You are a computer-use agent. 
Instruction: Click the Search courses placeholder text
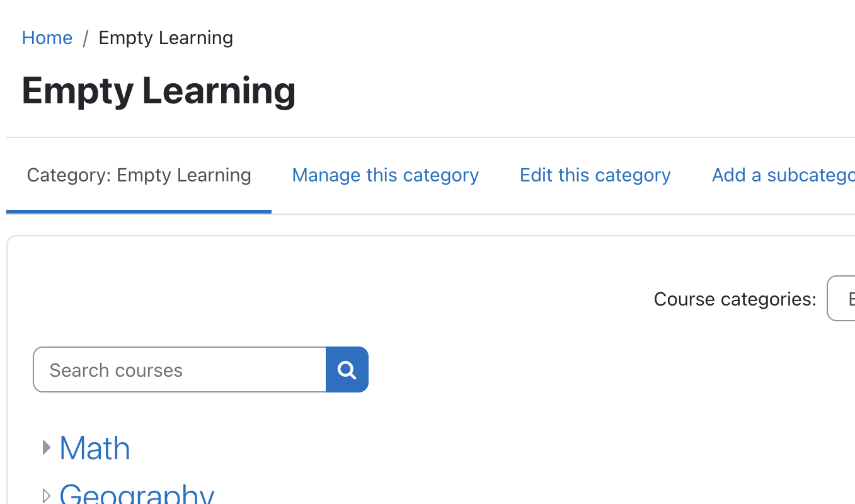tap(116, 370)
